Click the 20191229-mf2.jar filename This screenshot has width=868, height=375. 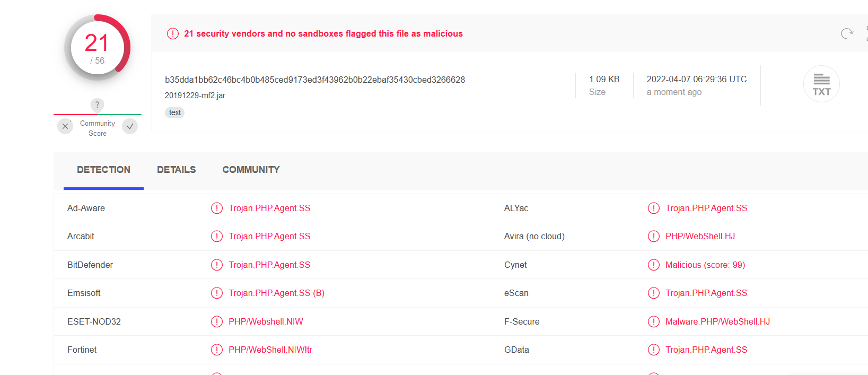[195, 95]
